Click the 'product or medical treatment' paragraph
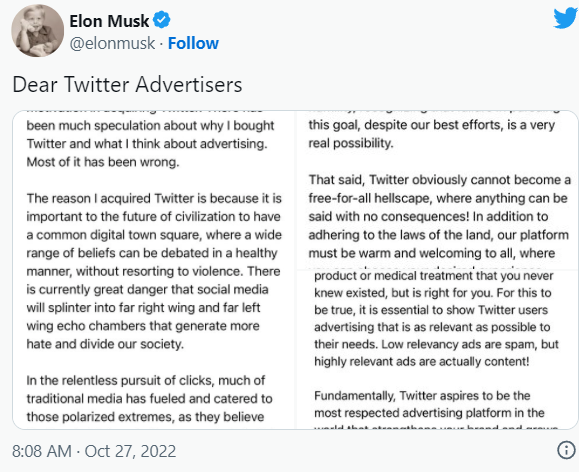Screen dimensions: 579x472 point(436,318)
